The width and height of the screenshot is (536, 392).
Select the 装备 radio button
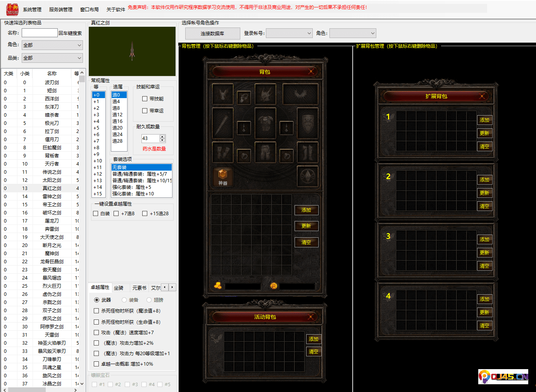(124, 300)
